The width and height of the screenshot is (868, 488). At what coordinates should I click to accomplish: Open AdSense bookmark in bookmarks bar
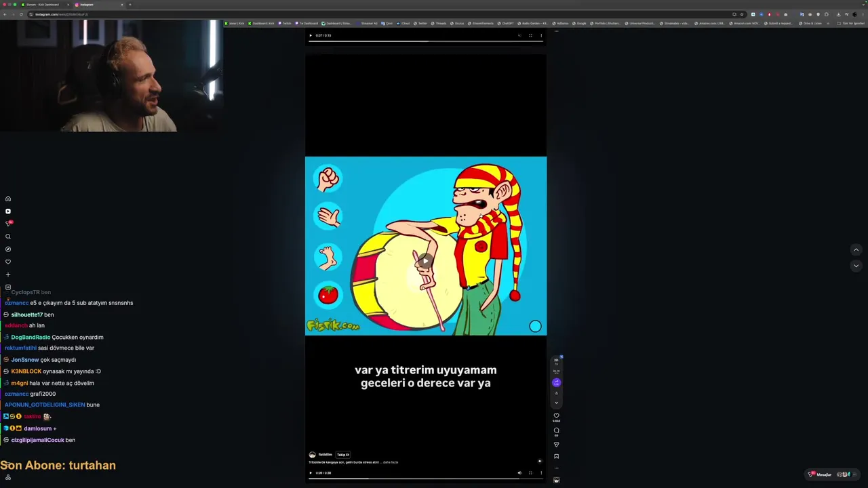point(561,23)
